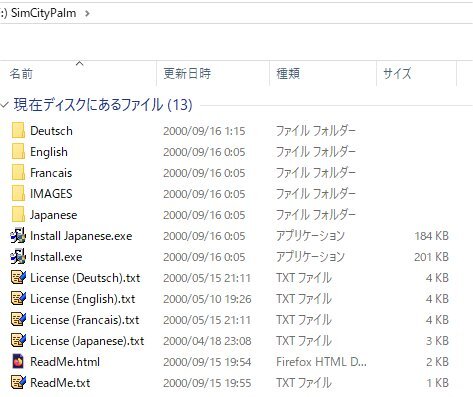Select the Francais folder icon
This screenshot has height=397, width=473.
[x=18, y=173]
